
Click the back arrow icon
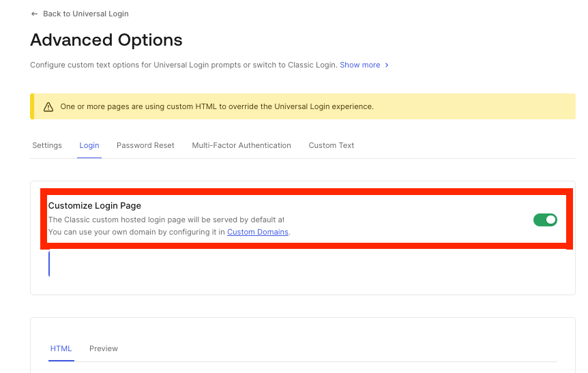[34, 14]
